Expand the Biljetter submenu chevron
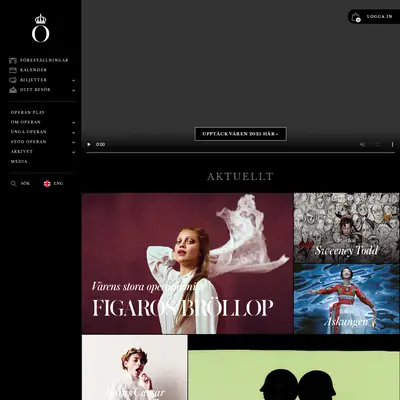Screen dimensions: 400x400 [73, 80]
